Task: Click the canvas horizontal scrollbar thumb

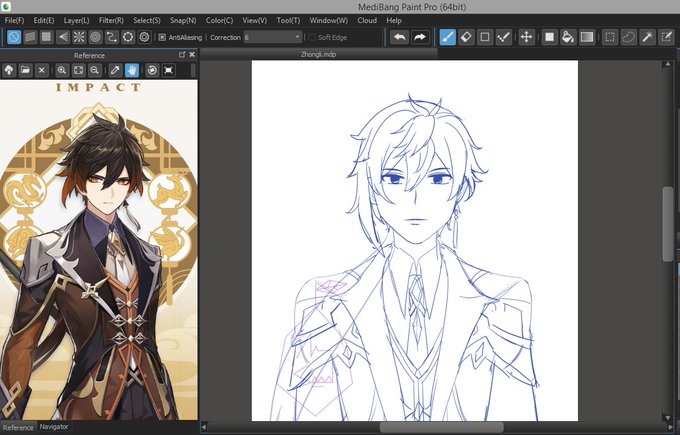Action: pos(441,428)
